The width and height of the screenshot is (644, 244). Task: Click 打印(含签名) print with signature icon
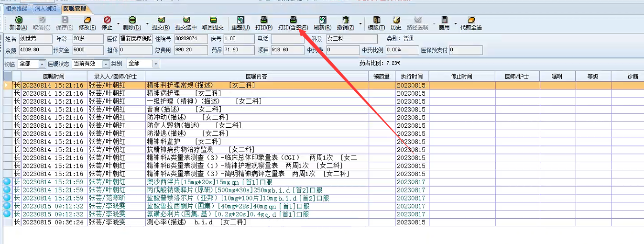(x=293, y=20)
